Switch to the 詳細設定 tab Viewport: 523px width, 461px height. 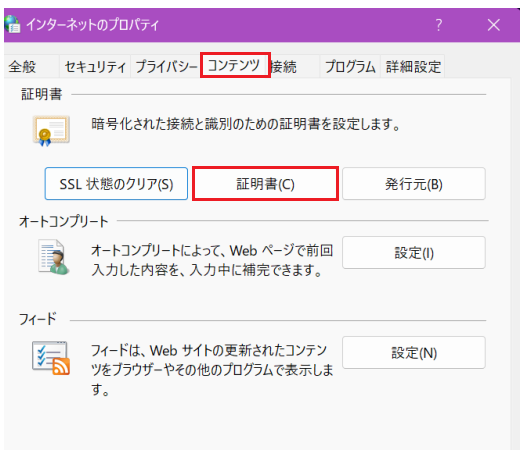pos(413,66)
